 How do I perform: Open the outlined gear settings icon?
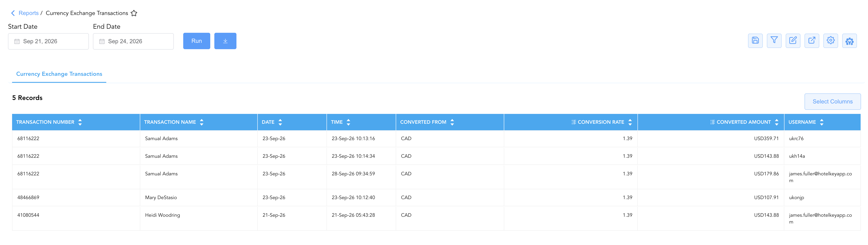coord(831,41)
